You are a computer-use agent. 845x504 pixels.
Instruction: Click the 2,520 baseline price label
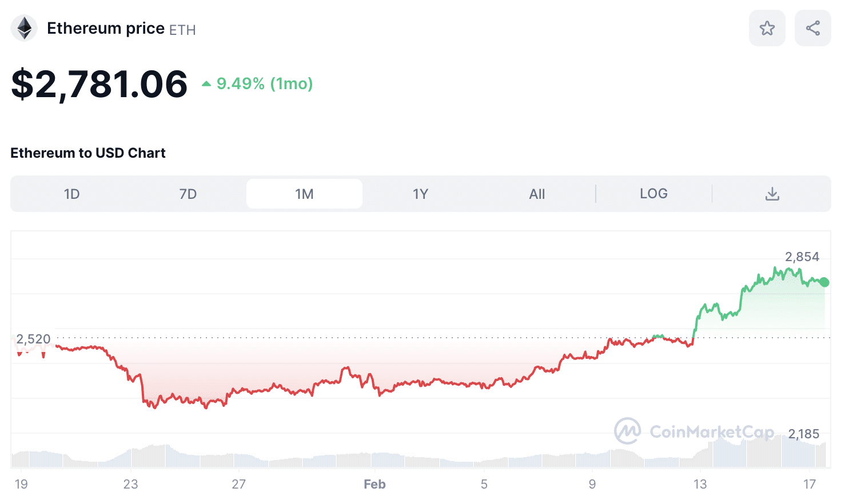33,339
